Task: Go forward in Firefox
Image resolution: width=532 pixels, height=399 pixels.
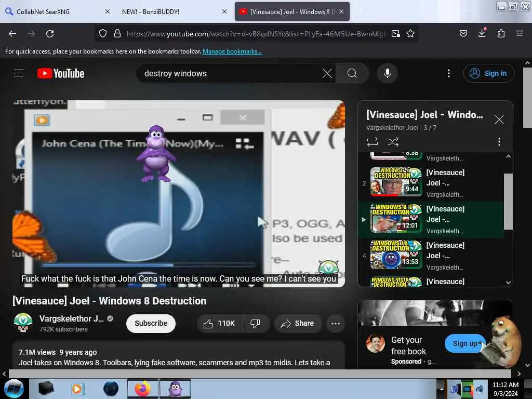Action: tap(31, 34)
